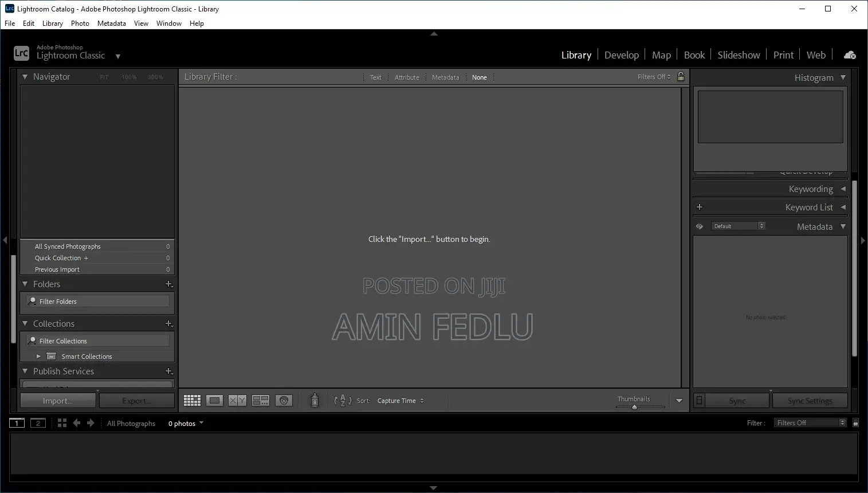Select the Painter spray-can tool

(x=315, y=400)
